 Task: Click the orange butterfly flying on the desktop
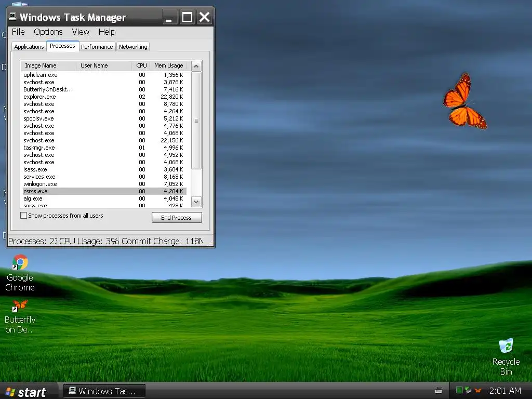[x=465, y=101]
